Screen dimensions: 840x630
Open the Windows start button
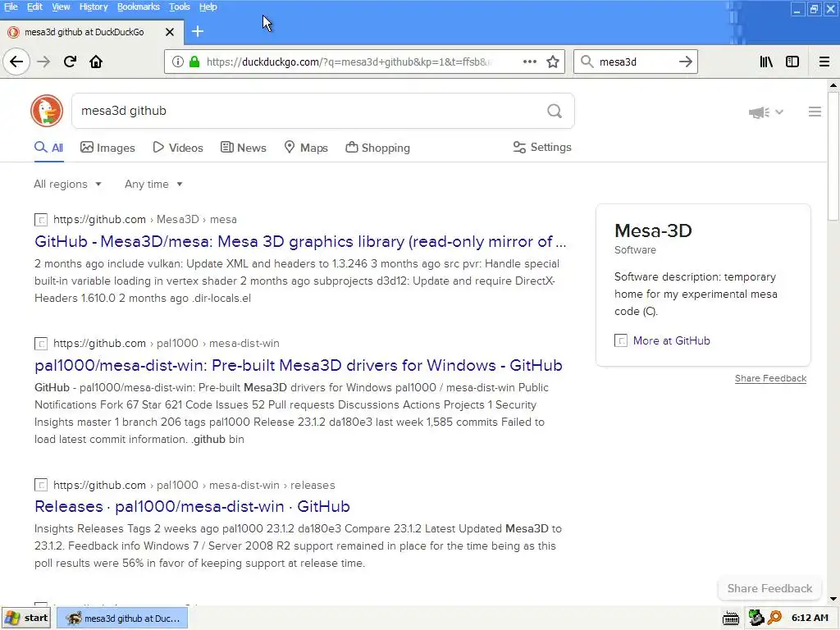tap(25, 619)
